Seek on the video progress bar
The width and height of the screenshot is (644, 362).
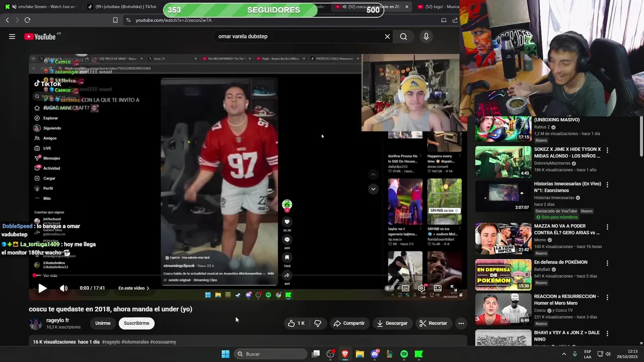point(247,276)
